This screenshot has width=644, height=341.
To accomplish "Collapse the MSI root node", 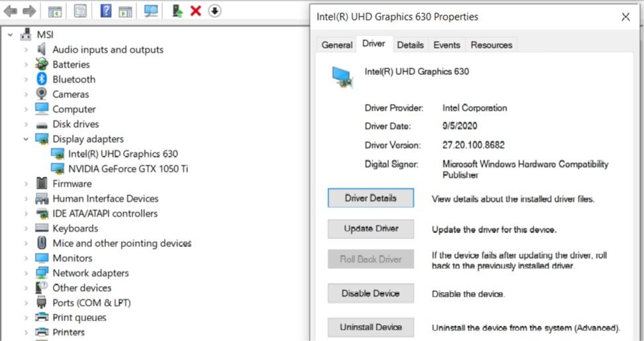I will point(11,35).
